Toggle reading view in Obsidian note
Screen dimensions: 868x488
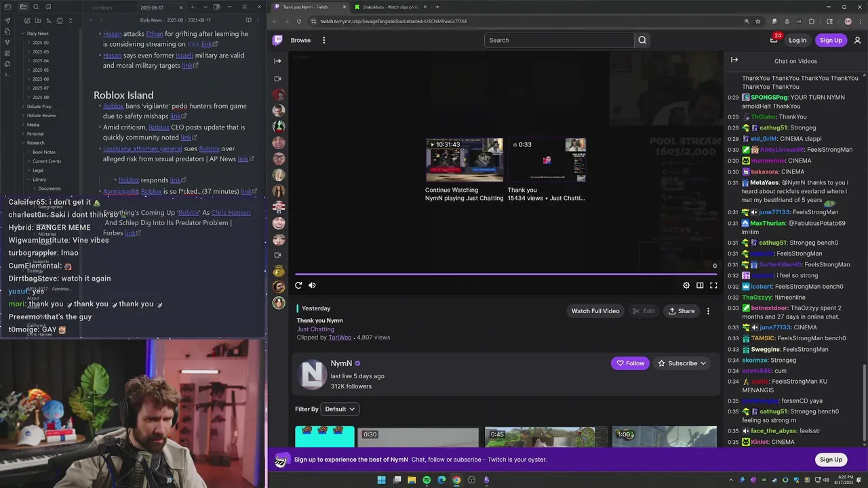click(249, 20)
